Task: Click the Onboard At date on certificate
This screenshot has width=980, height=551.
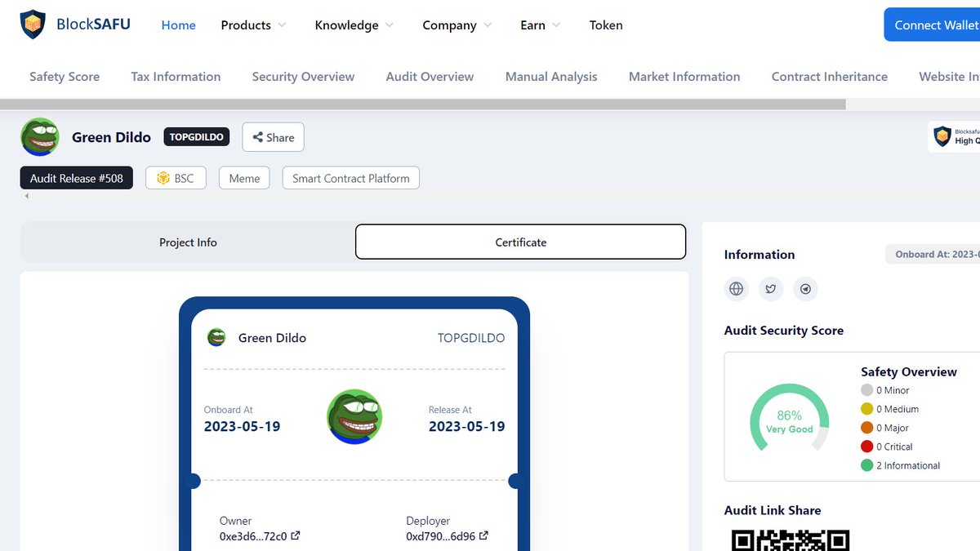Action: [242, 426]
